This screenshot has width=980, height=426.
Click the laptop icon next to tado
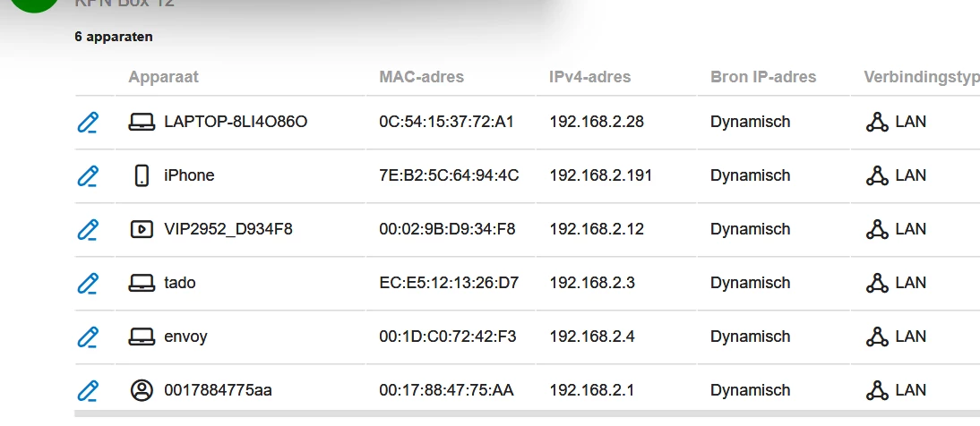point(142,283)
